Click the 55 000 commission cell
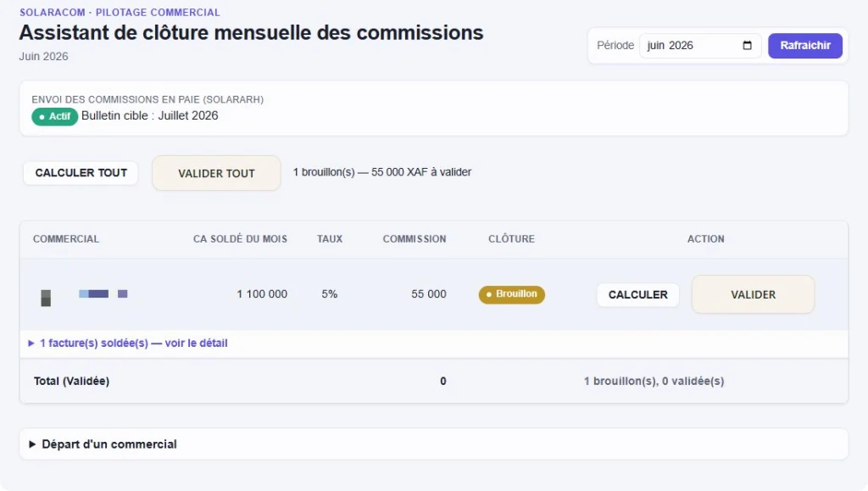 coord(428,294)
